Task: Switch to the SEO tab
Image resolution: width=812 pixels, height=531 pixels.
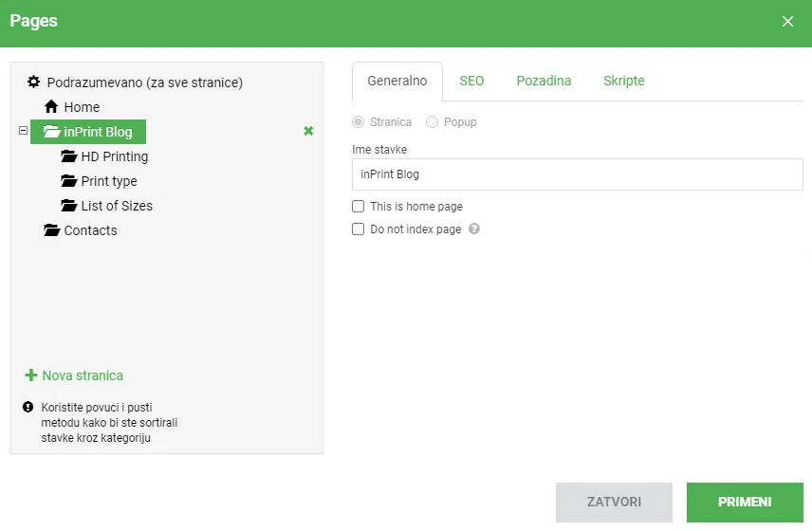Action: pyautogui.click(x=471, y=81)
